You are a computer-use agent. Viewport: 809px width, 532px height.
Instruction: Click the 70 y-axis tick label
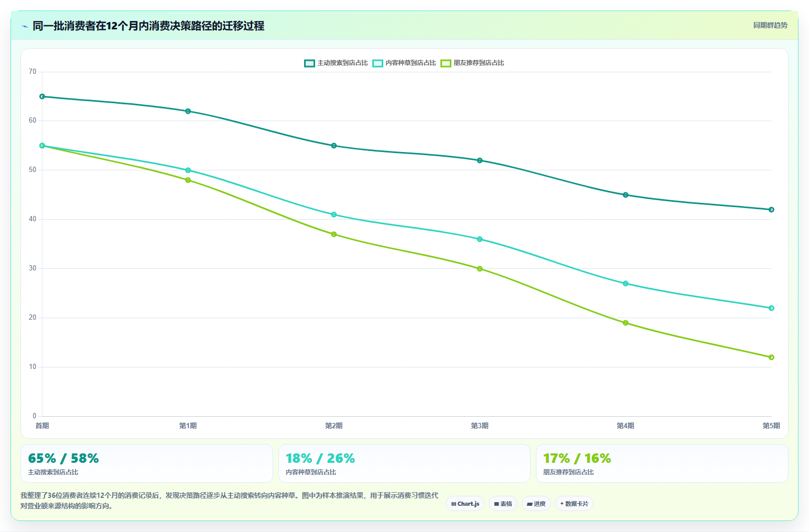pos(33,72)
